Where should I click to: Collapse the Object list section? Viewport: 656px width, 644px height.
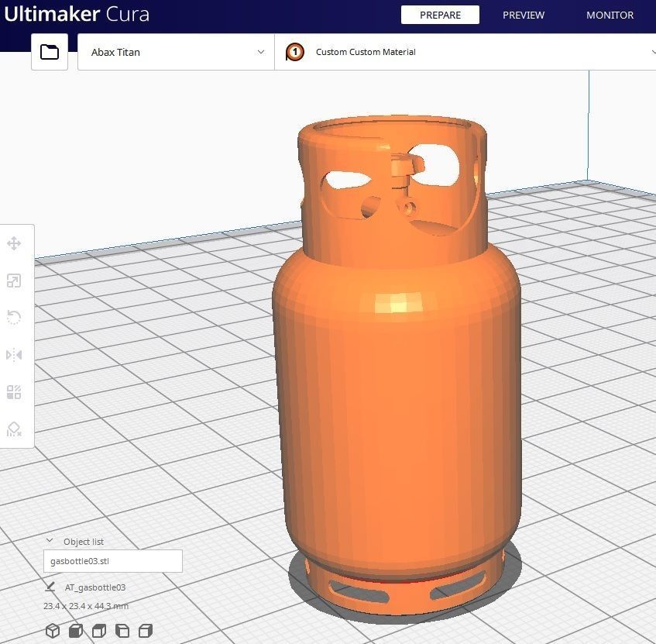pyautogui.click(x=50, y=541)
